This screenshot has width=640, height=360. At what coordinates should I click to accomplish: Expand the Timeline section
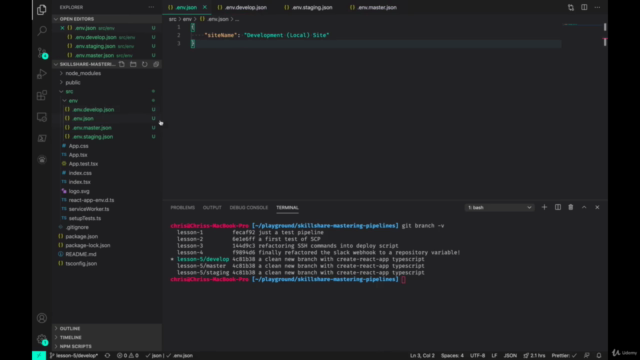click(107, 337)
